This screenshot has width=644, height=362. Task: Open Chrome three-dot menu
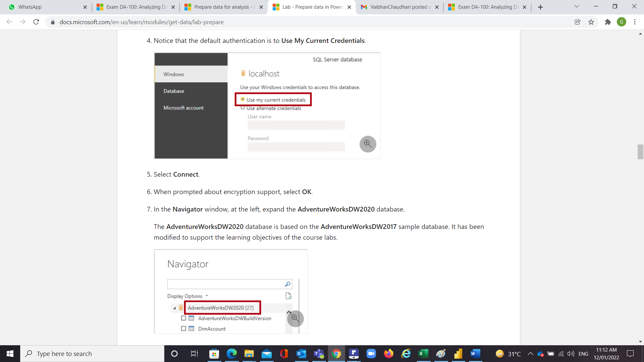pos(635,22)
